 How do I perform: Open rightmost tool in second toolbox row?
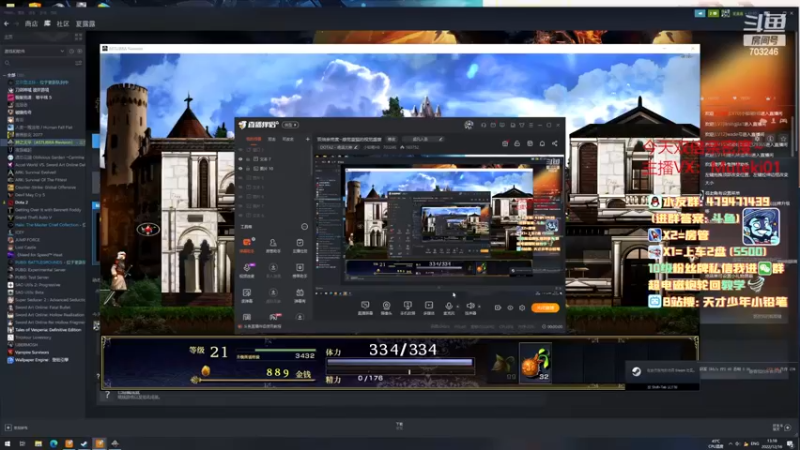click(x=299, y=269)
